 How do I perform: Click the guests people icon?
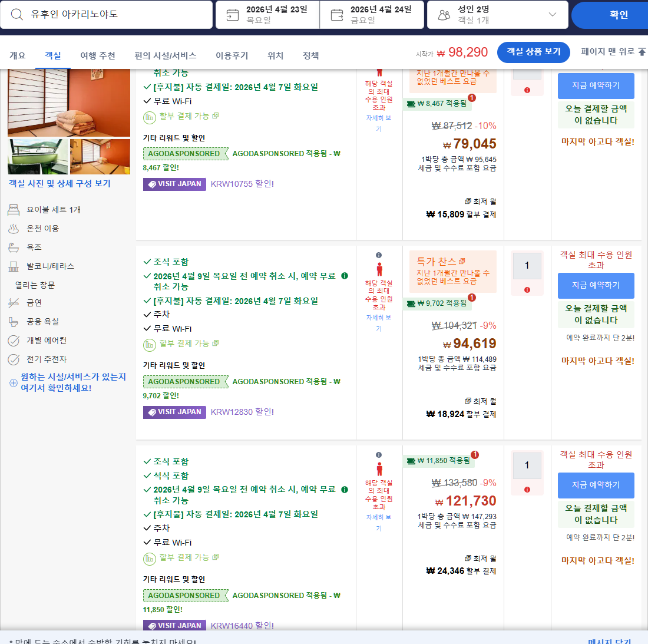pyautogui.click(x=445, y=14)
